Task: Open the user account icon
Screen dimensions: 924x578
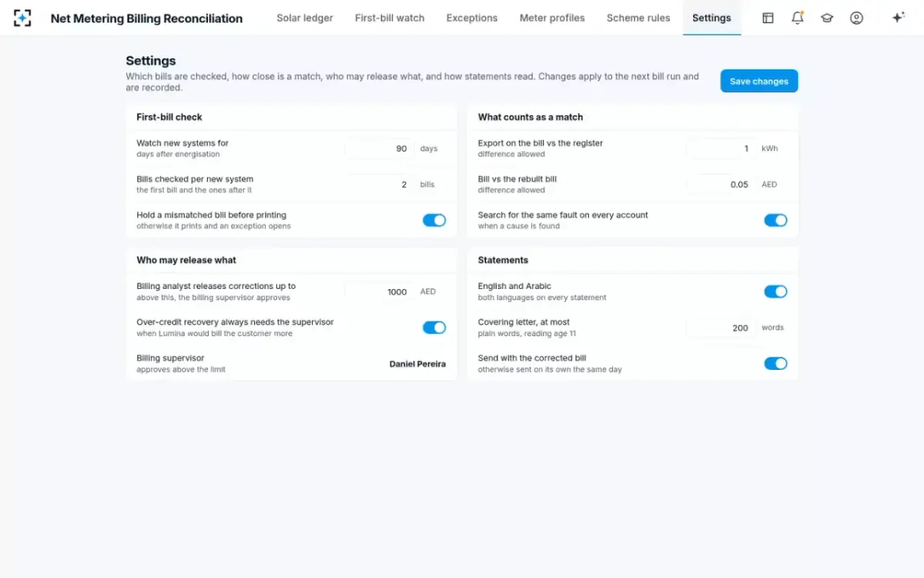Action: pos(856,18)
